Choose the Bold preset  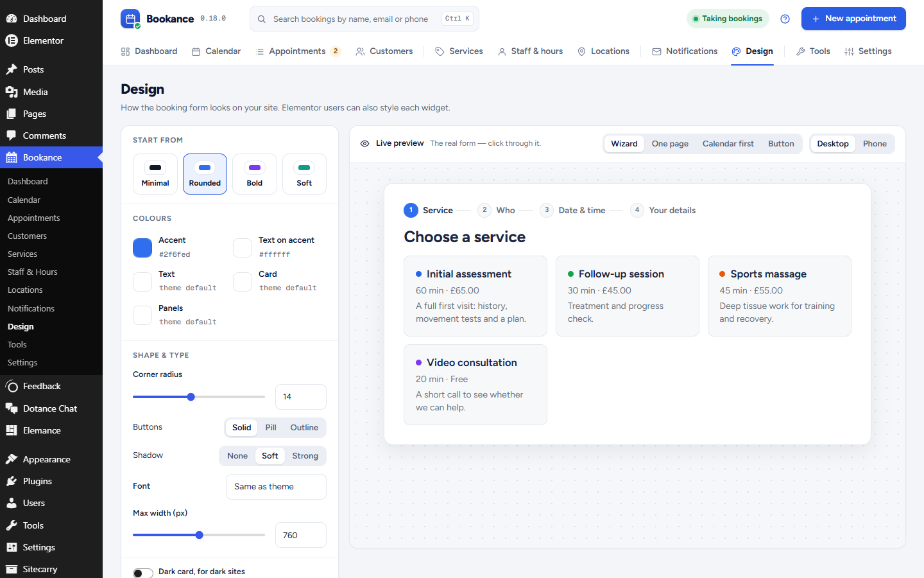[255, 174]
